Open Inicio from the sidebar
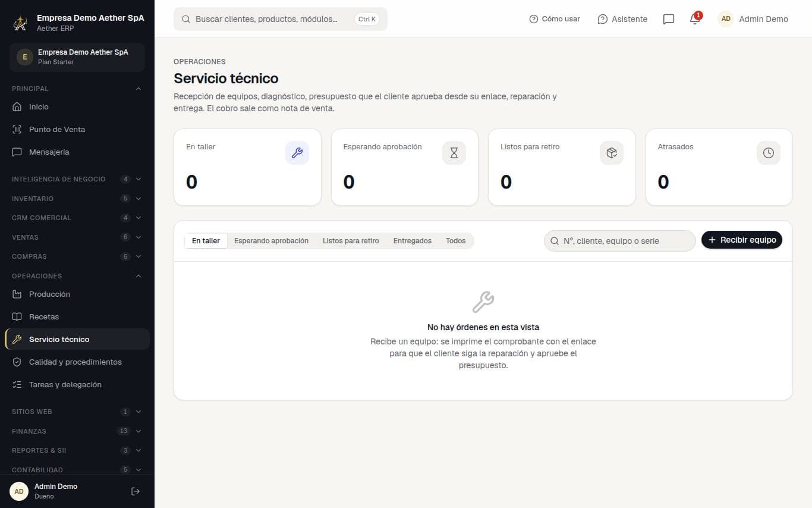 click(77, 107)
